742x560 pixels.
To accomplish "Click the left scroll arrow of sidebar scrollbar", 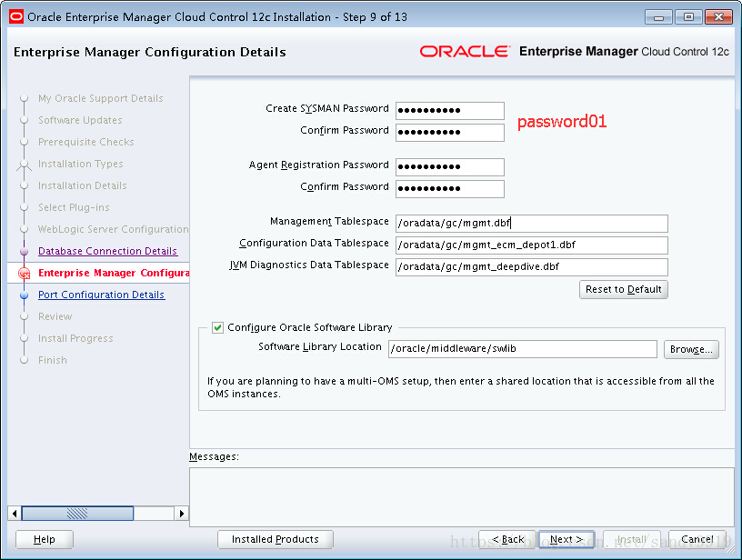I will click(x=15, y=513).
